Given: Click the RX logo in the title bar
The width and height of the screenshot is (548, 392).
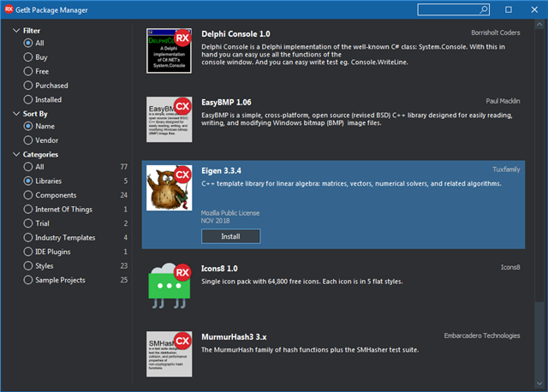Looking at the screenshot, I should (x=9, y=9).
